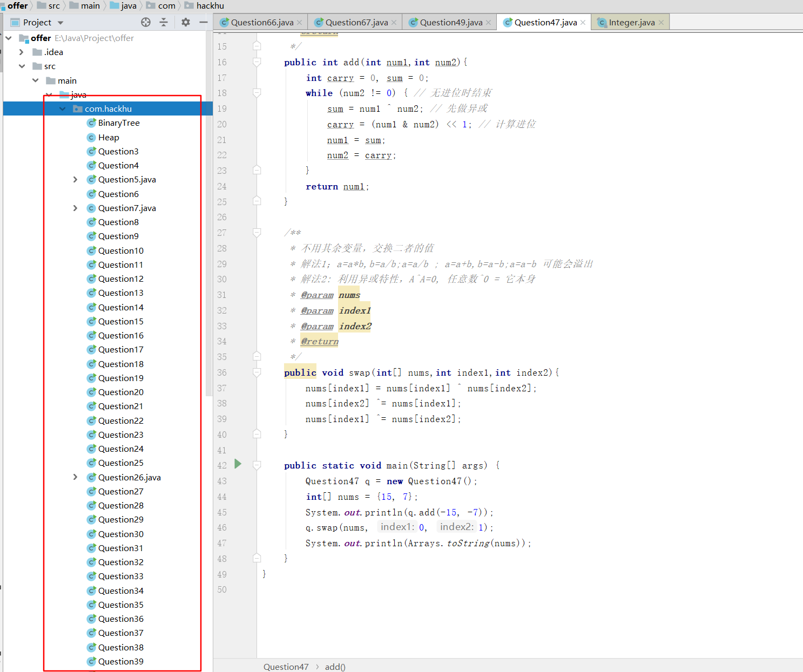This screenshot has height=672, width=803.
Task: Select Question15 in the project tree
Action: (120, 321)
